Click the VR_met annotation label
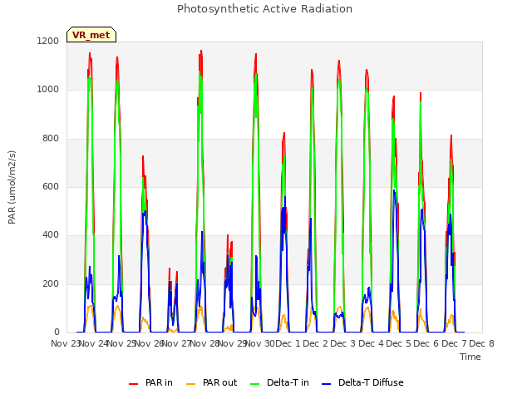The image size is (532, 399). point(91,35)
